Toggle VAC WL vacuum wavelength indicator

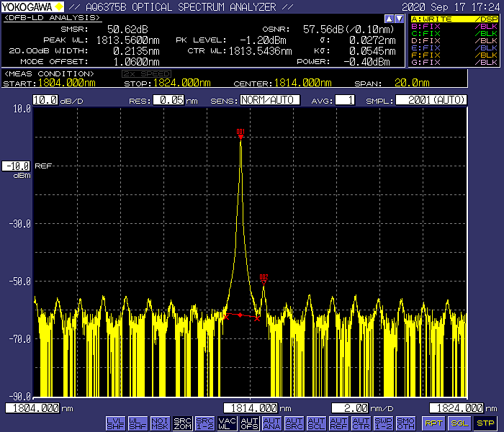[x=227, y=423]
